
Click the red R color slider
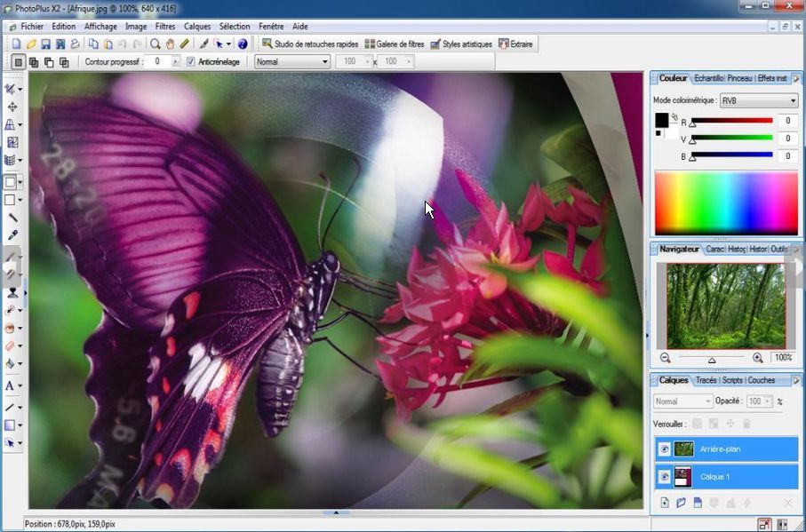(x=732, y=121)
